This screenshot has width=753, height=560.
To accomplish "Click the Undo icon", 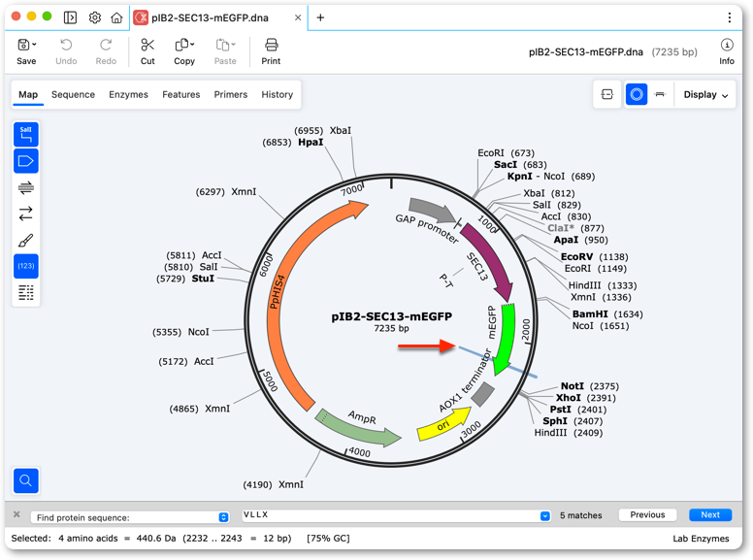I will click(66, 46).
